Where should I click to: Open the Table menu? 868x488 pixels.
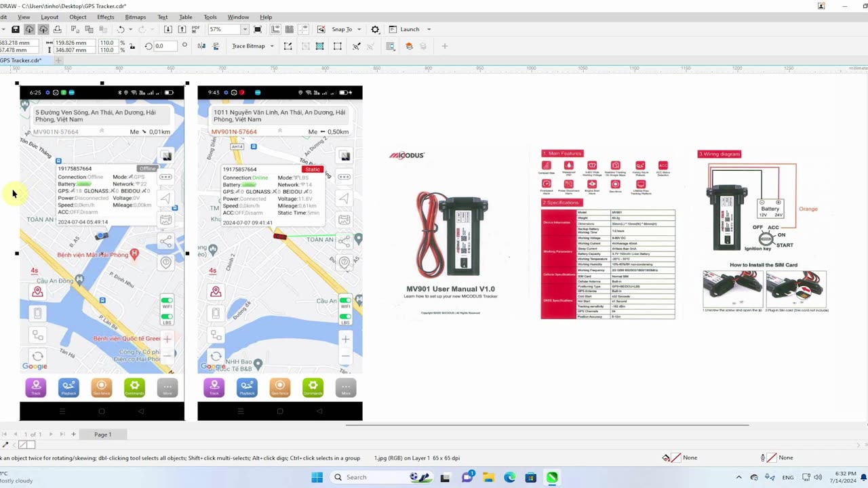pos(186,17)
